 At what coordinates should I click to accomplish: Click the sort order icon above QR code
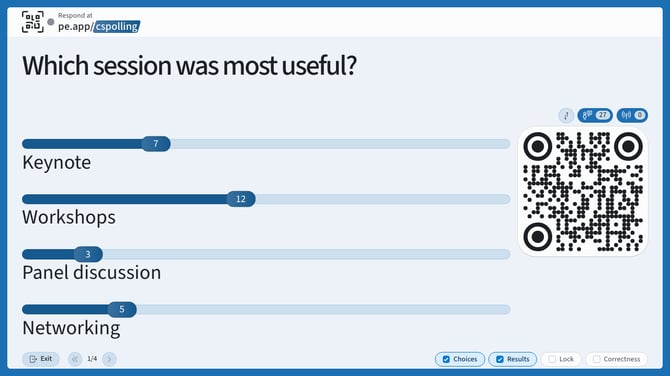coord(566,115)
